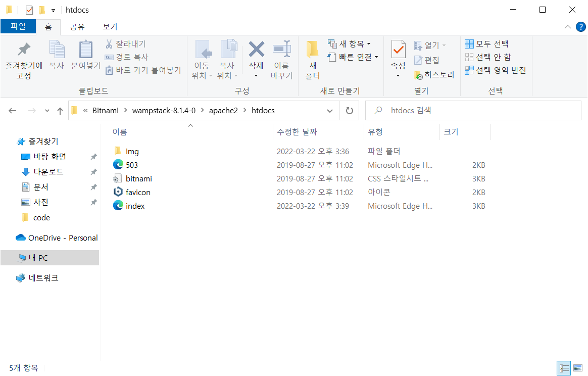Click the 붙여넣기 (Paste) icon
The image size is (588, 376).
(x=85, y=57)
